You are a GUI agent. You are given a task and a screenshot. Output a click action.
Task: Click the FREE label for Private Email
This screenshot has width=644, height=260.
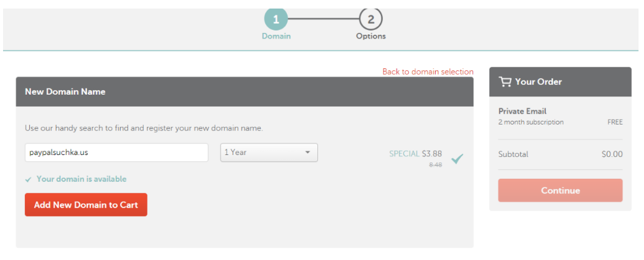[x=615, y=122]
